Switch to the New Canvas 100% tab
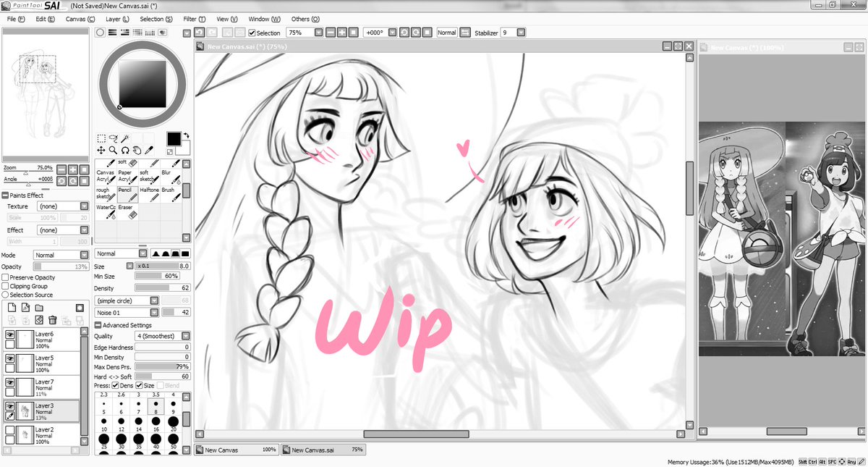Image resolution: width=868 pixels, height=467 pixels. point(237,450)
